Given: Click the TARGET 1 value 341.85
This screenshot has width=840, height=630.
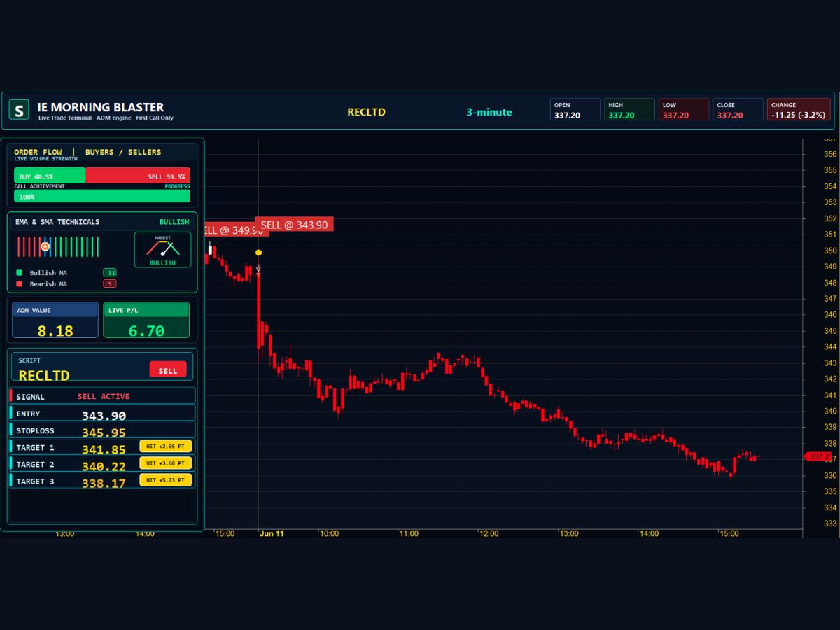Looking at the screenshot, I should 104,449.
